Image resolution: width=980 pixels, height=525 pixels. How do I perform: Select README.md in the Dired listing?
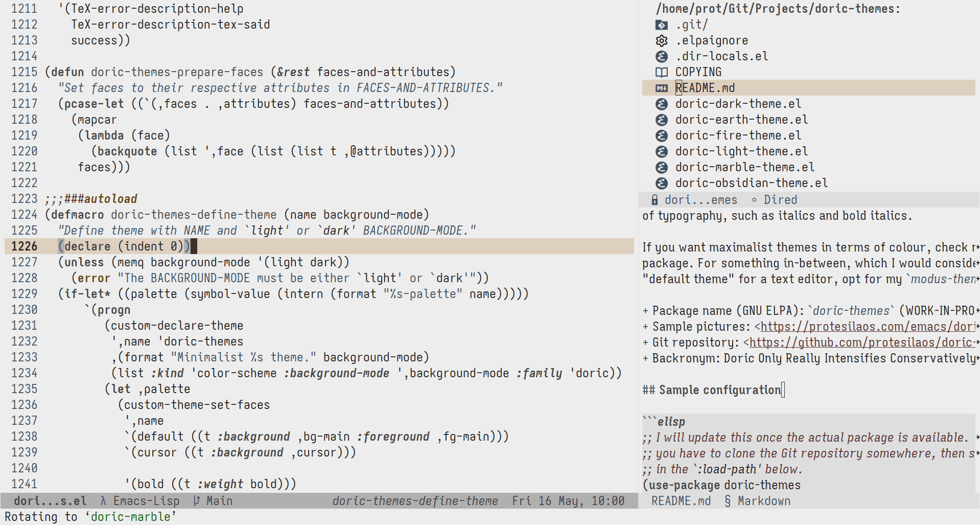[705, 88]
